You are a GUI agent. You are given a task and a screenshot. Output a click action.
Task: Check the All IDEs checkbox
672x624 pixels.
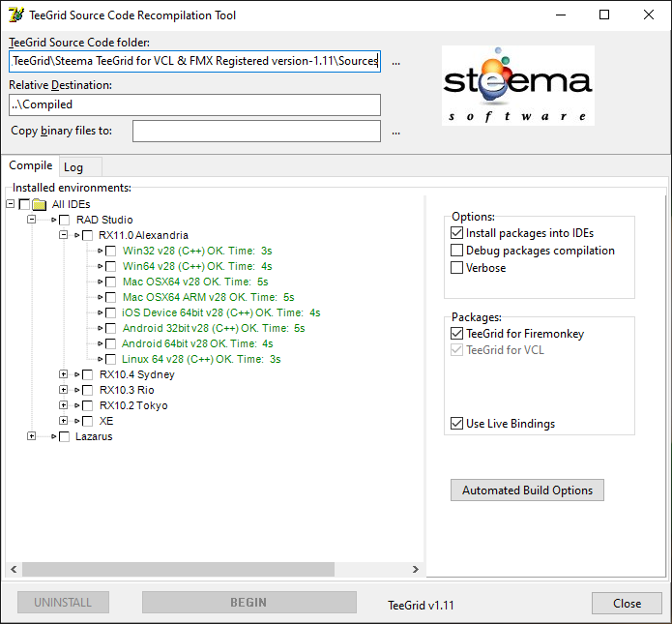point(24,204)
